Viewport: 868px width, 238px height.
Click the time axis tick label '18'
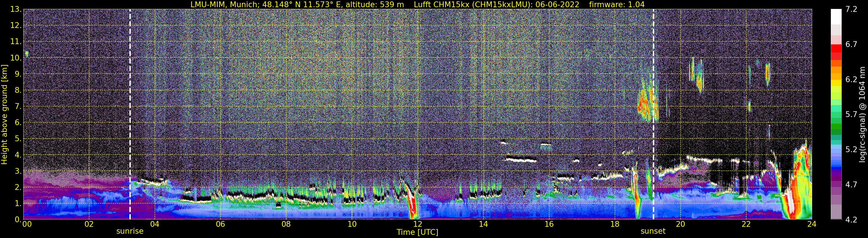(614, 224)
